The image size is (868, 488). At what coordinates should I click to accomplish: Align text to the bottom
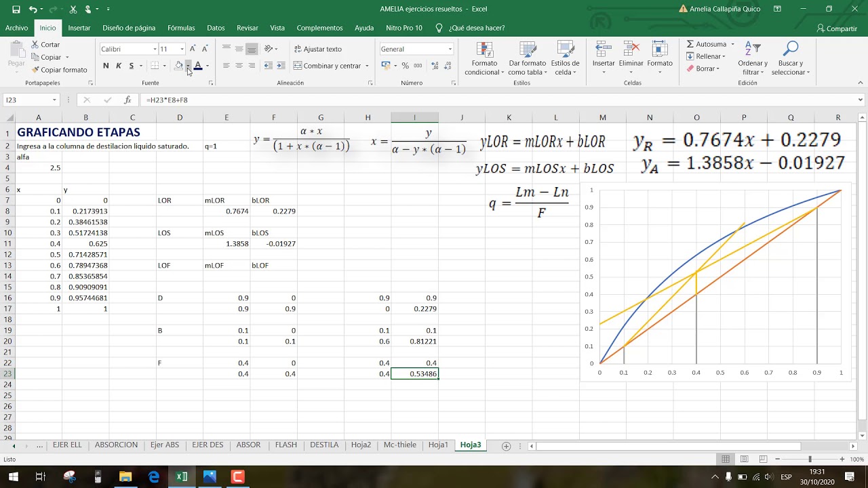(252, 49)
